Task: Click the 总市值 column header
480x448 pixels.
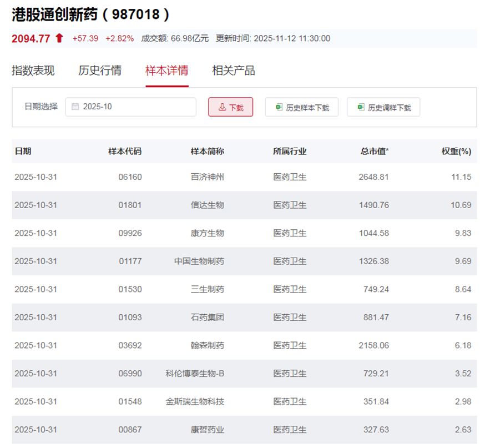Action: tap(374, 151)
